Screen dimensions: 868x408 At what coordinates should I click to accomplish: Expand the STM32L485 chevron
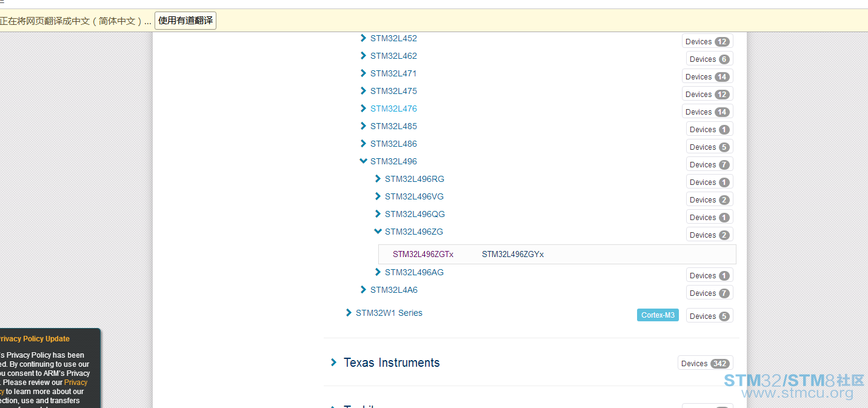point(363,126)
